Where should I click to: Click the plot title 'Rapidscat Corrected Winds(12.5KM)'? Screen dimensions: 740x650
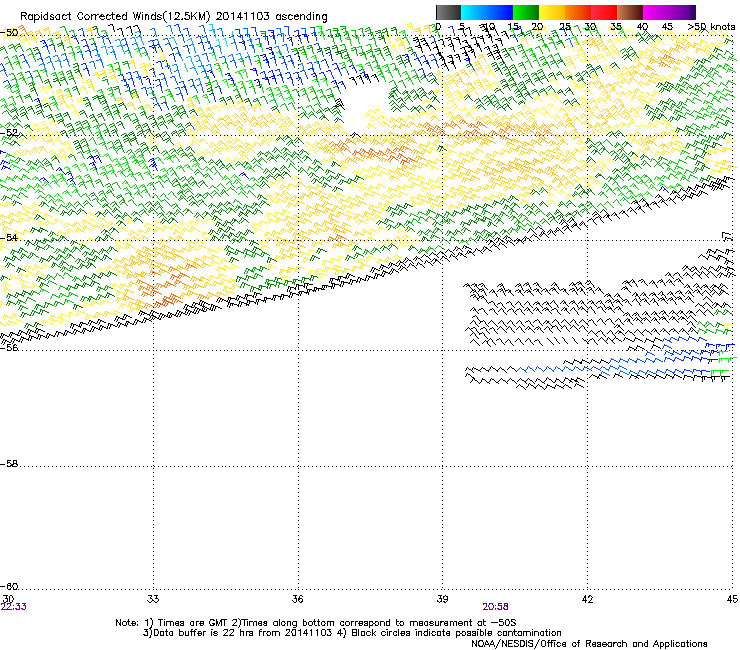click(115, 17)
